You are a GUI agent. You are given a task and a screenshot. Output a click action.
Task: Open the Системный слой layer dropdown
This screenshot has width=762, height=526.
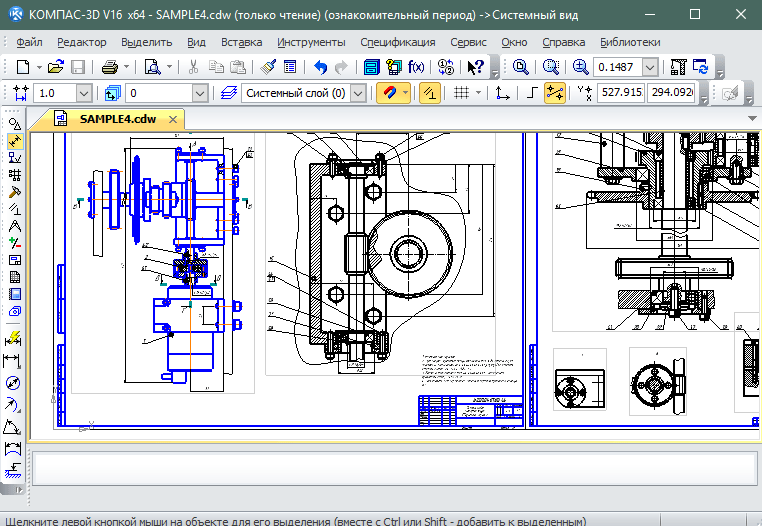pos(358,93)
